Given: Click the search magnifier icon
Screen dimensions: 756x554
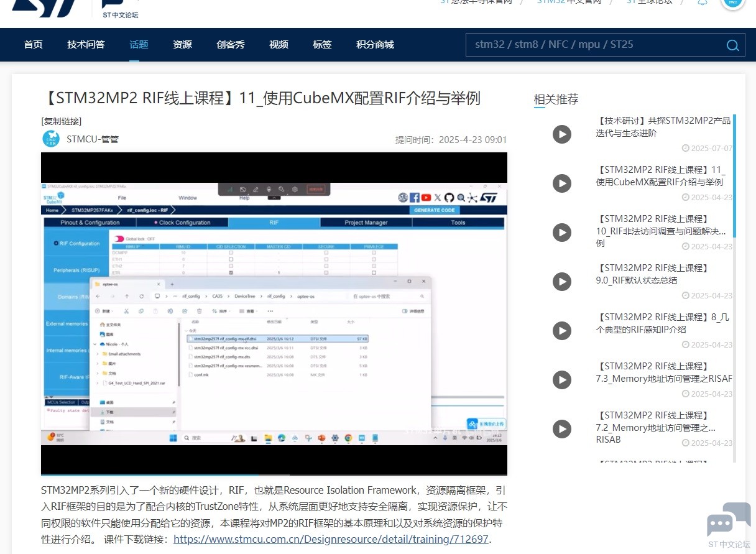Looking at the screenshot, I should coord(732,45).
